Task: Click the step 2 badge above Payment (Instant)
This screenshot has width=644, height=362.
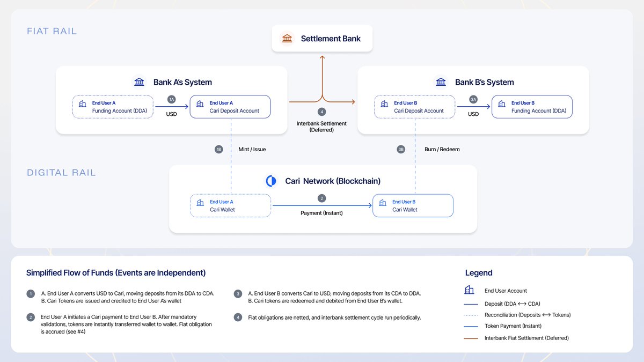Action: tap(321, 198)
